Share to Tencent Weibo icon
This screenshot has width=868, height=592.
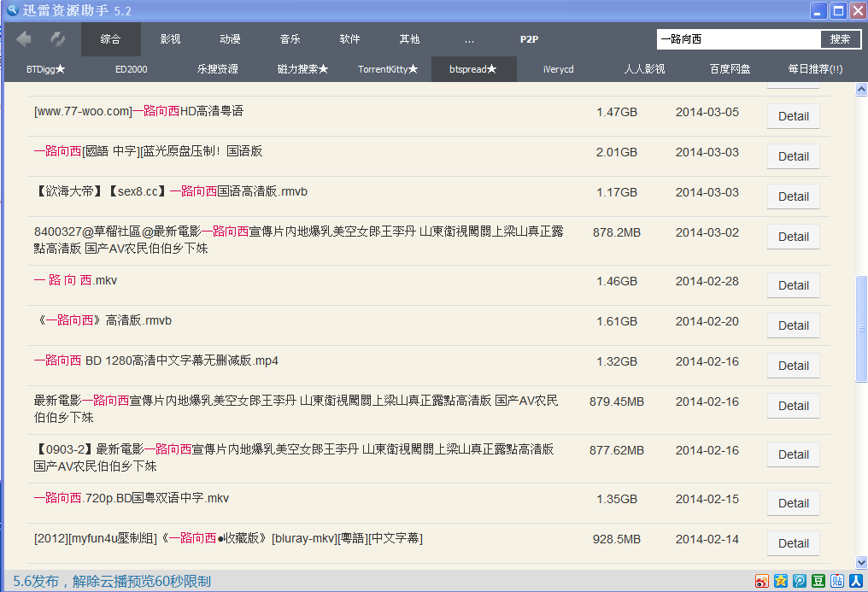coord(800,581)
